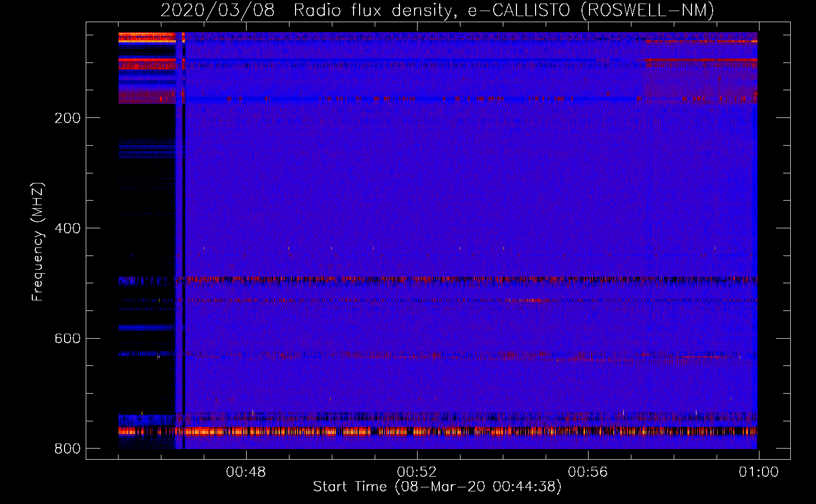Select the 400 MHz frequency label
The height and width of the screenshot is (504, 816).
(68, 228)
